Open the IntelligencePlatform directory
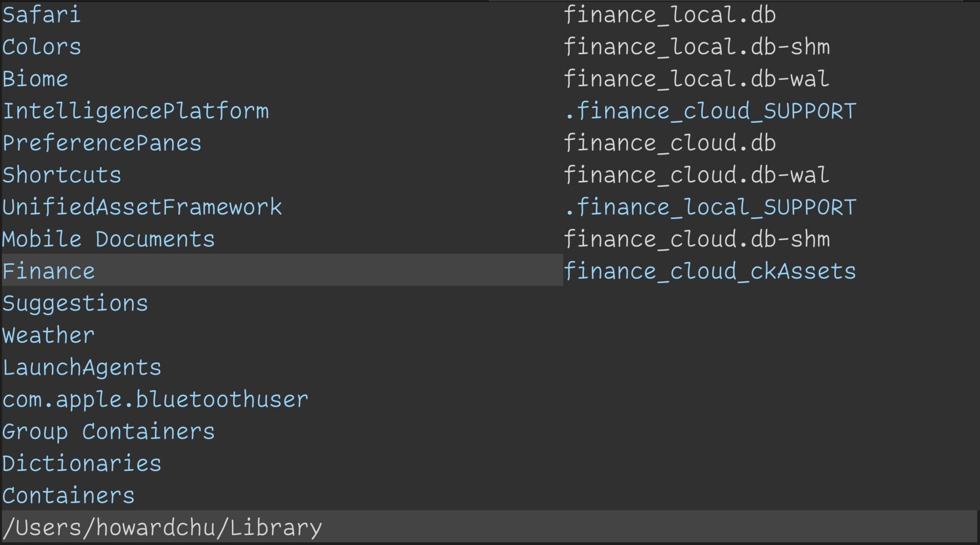The height and width of the screenshot is (545, 980). point(135,111)
